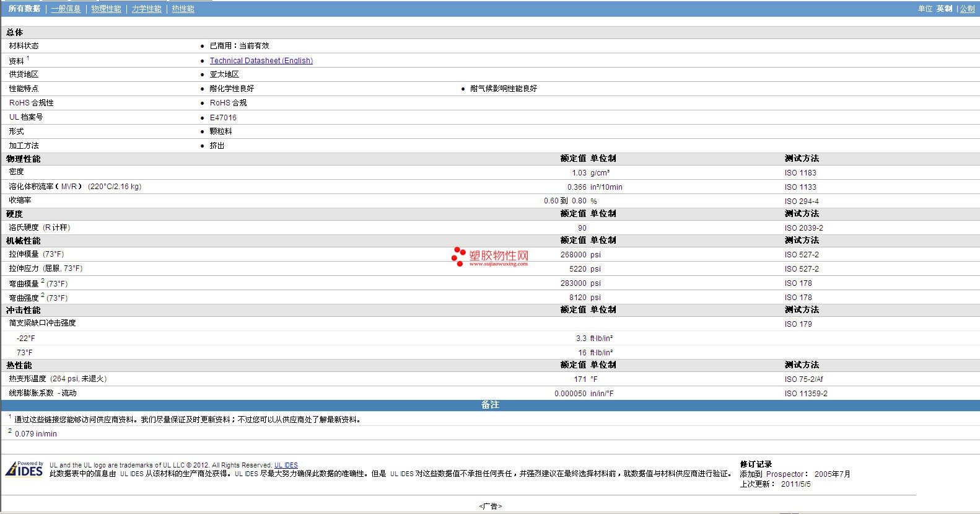The height and width of the screenshot is (514, 980).
Task: Click the 密度 row label
Action: tap(16, 172)
